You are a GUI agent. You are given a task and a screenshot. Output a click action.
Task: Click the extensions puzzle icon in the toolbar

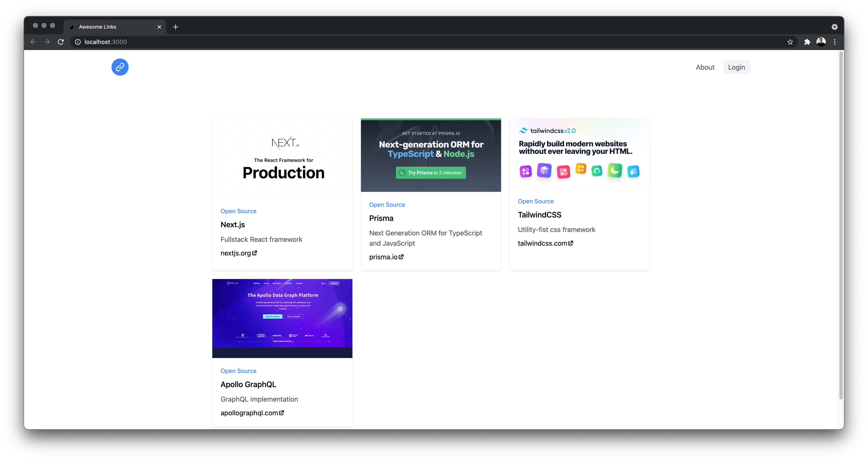click(807, 42)
